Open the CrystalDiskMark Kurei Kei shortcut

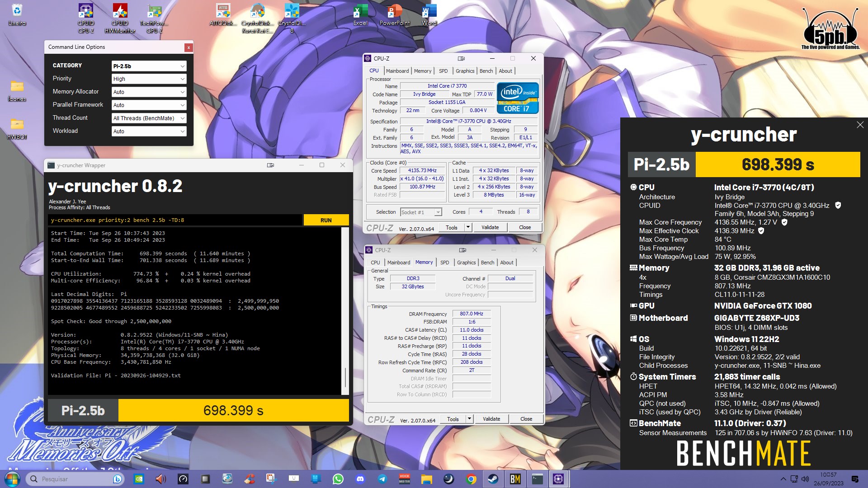point(257,18)
